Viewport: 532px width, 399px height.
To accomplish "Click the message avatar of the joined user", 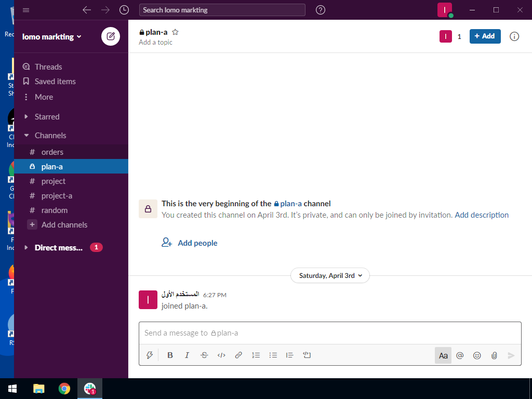I will (148, 300).
